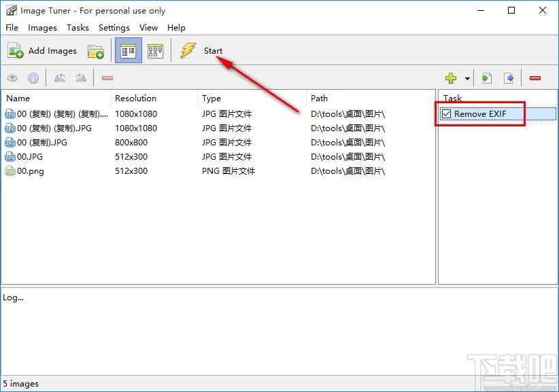Minimize the Image Tuner window
This screenshot has height=392, width=559.
tap(481, 10)
